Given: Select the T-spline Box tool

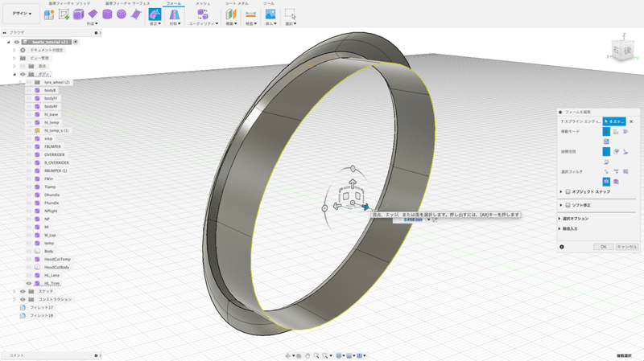Looking at the screenshot, I should click(x=78, y=14).
